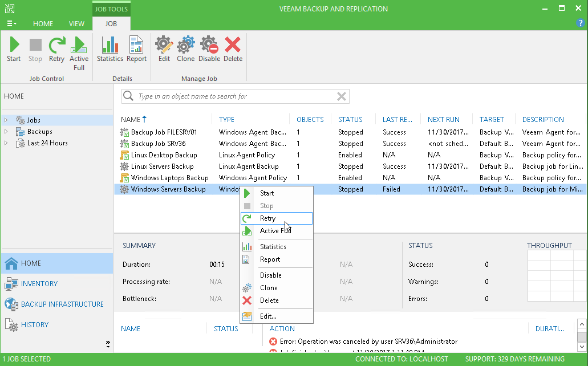Click the Clone job icon in the ribbon

[185, 44]
